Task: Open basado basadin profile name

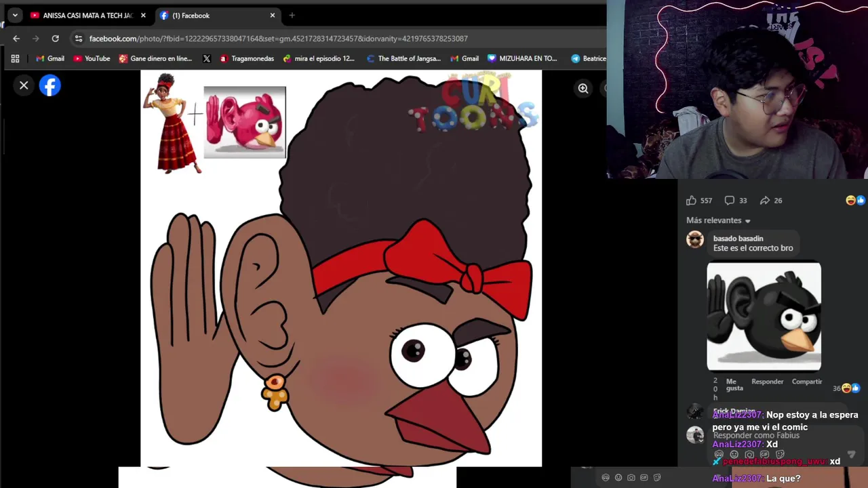Action: click(738, 239)
